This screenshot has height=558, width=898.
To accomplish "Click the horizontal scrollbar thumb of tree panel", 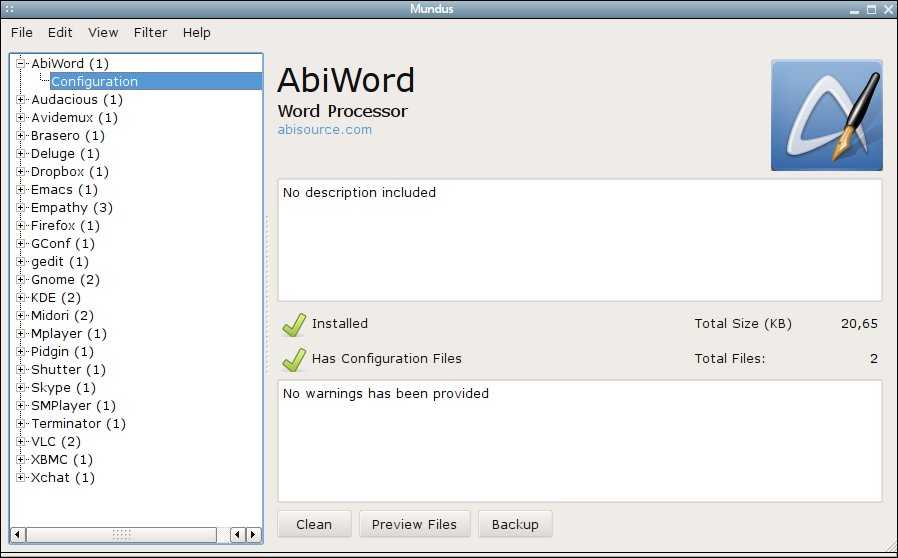I will click(x=121, y=535).
